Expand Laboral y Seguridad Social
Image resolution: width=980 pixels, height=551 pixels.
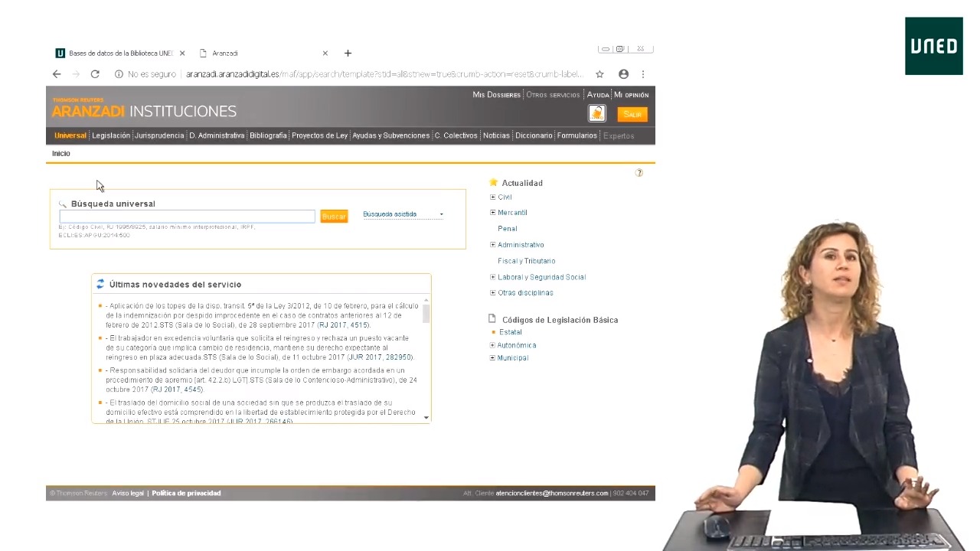click(492, 277)
